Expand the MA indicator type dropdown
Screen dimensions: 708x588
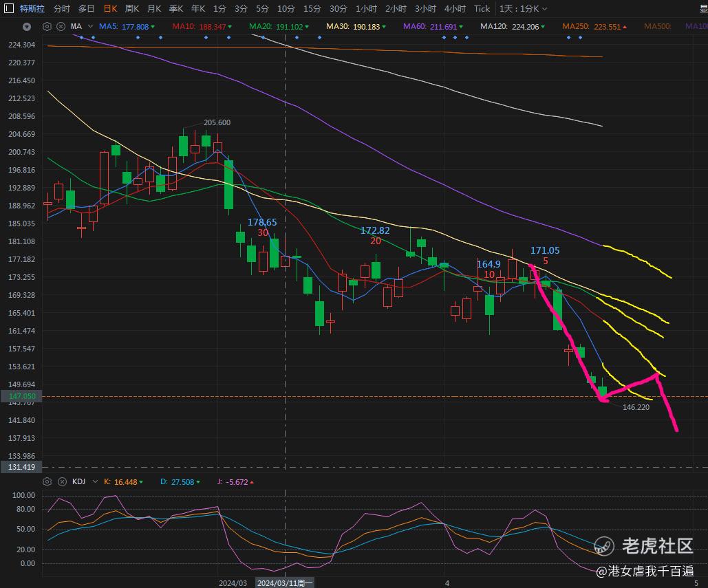[x=90, y=27]
